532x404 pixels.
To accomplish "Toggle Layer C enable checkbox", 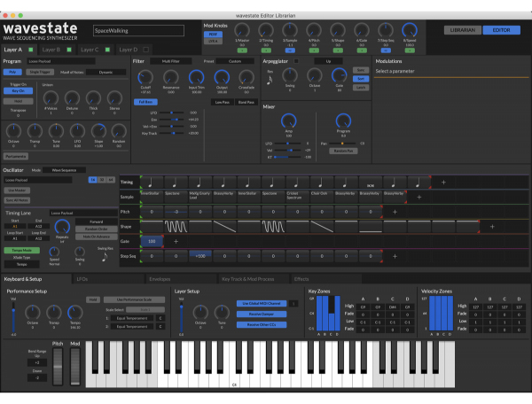I will tap(107, 50).
